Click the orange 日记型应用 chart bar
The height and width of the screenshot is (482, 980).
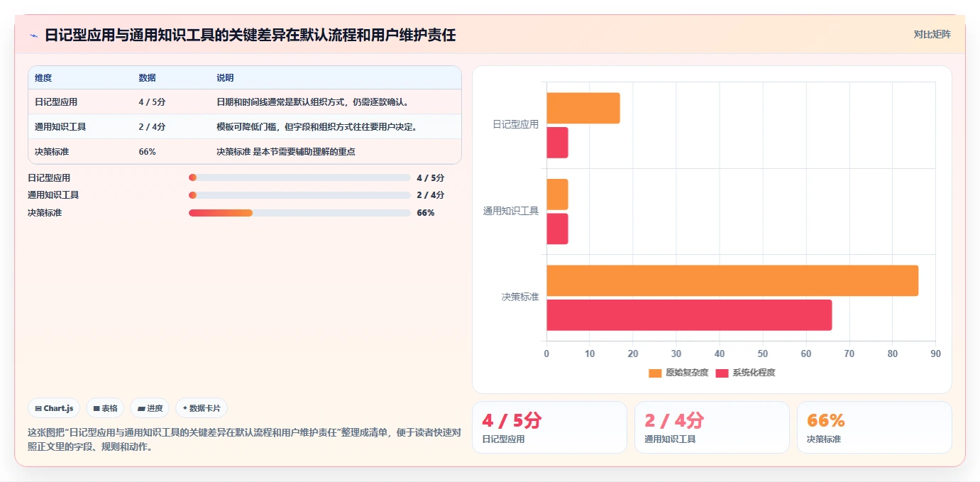(x=583, y=108)
